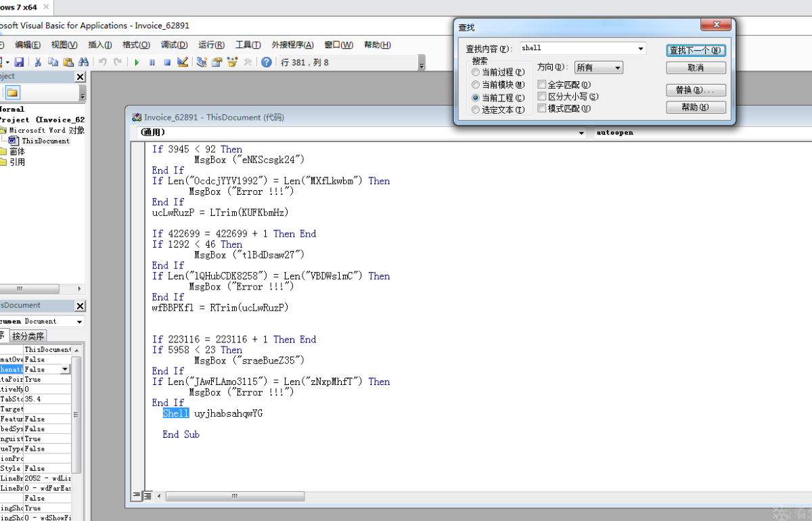Click the code window title icon for Invoice_62891
812x521 pixels.
pos(137,117)
